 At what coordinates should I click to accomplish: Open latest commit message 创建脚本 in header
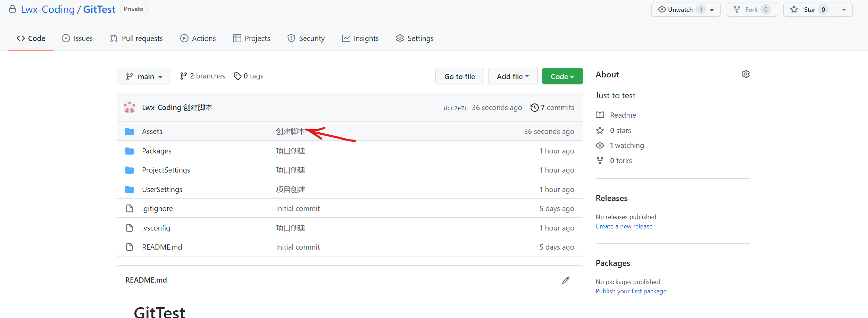pyautogui.click(x=198, y=108)
